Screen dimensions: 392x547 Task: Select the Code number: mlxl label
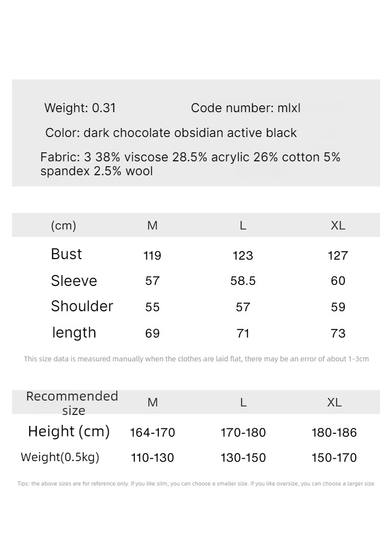click(246, 108)
